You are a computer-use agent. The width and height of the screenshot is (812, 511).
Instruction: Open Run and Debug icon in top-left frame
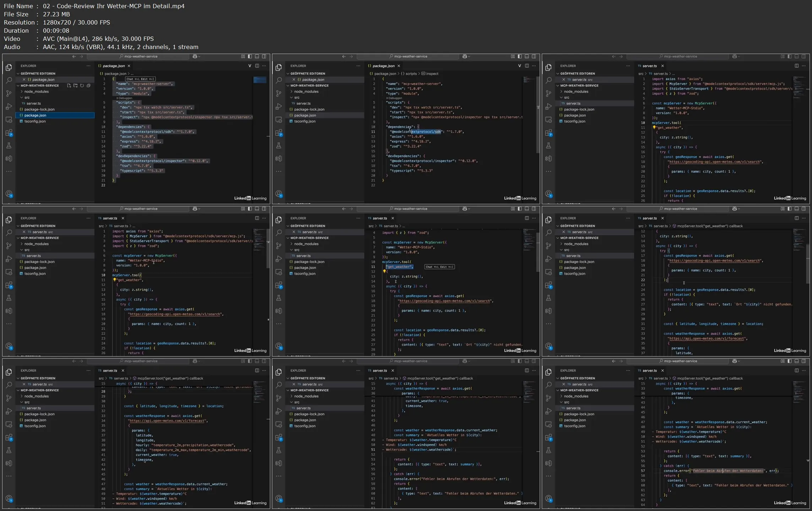(x=9, y=107)
